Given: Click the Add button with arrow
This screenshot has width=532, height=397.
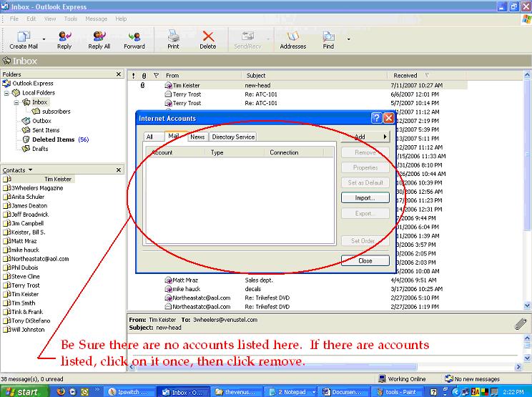Looking at the screenshot, I should [x=365, y=137].
